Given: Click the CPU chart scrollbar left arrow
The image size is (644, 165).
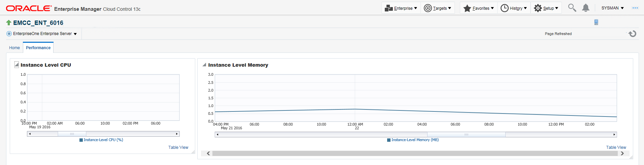Looking at the screenshot, I should click(30, 134).
